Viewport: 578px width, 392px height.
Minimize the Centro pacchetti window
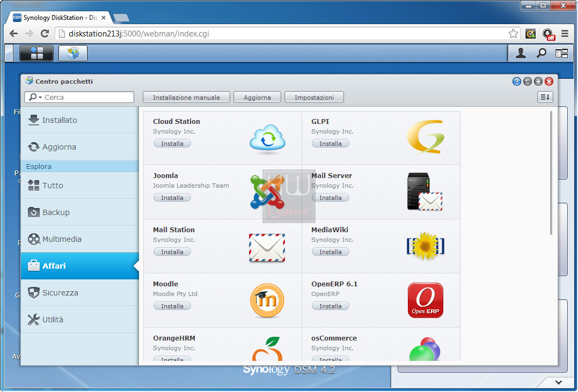point(528,82)
